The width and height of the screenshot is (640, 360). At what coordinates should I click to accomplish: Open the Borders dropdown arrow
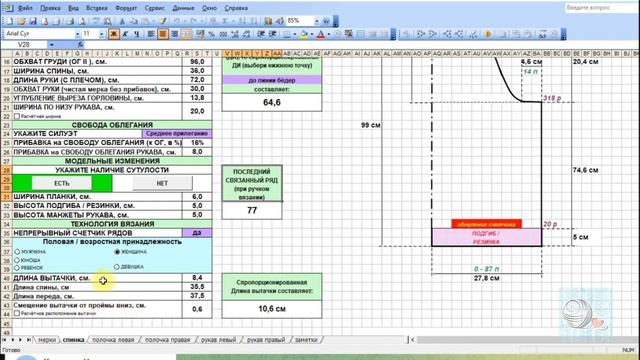[294, 34]
